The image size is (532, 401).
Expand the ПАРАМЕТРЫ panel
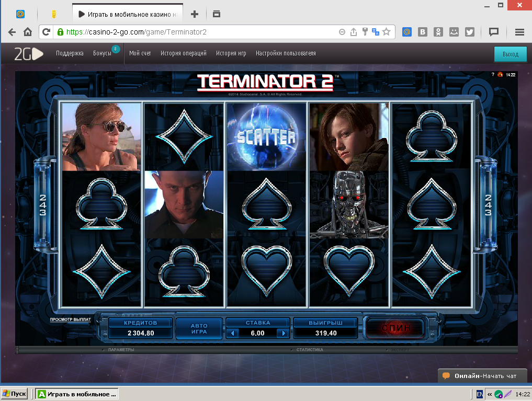coord(121,349)
